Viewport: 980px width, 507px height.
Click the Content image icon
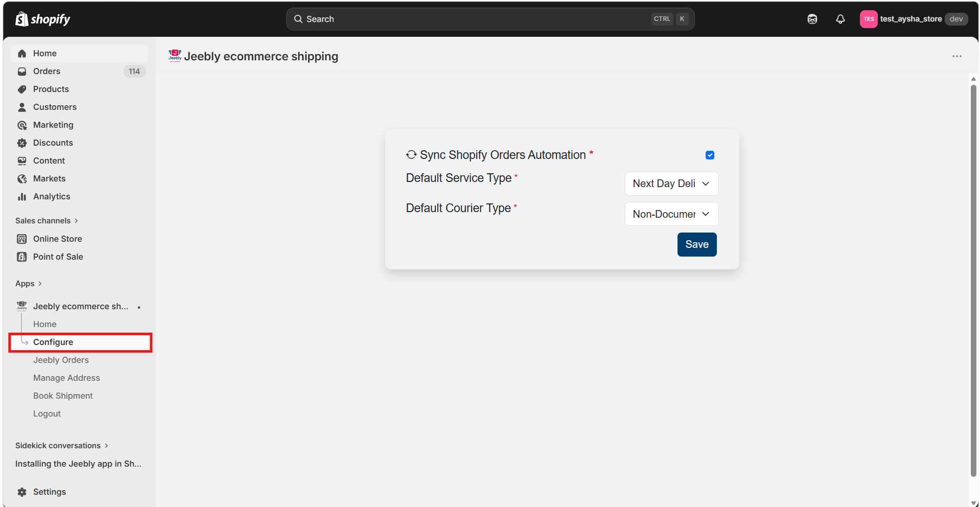[x=22, y=160]
